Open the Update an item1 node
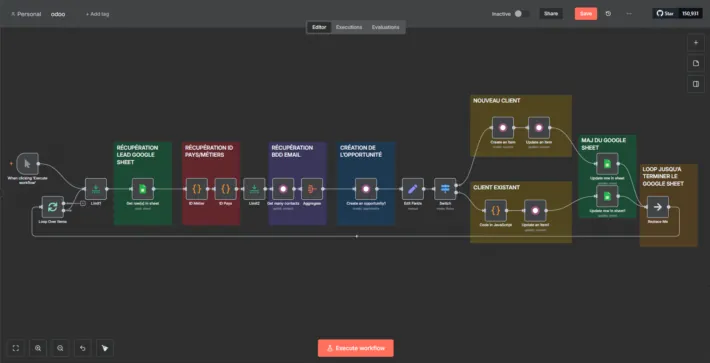The image size is (710, 363). click(x=535, y=210)
